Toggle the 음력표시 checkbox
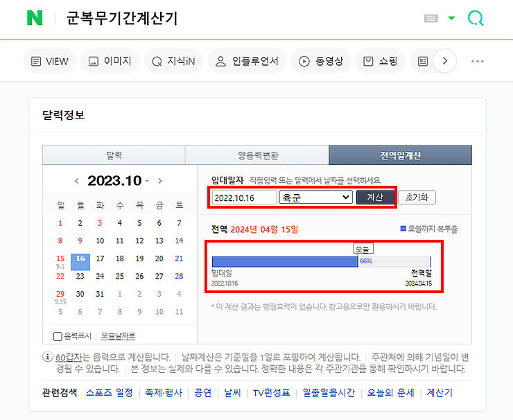 (58, 336)
